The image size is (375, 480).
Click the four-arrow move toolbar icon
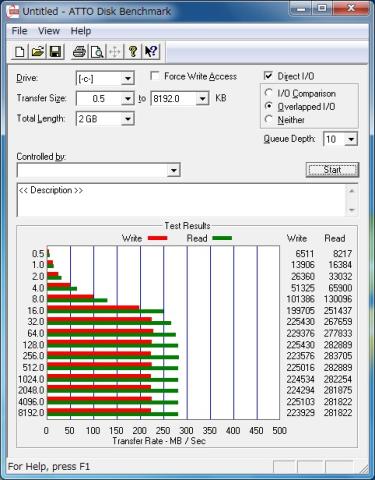tap(114, 52)
